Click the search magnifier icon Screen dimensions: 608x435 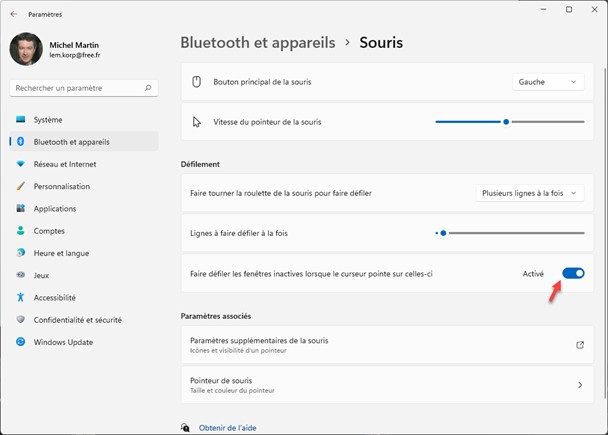coord(148,89)
